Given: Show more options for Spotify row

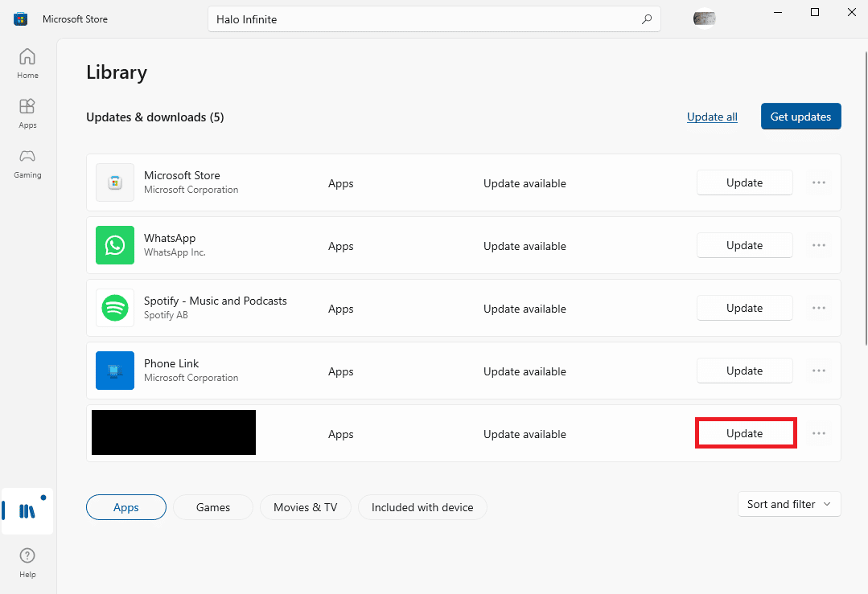Looking at the screenshot, I should (x=819, y=308).
